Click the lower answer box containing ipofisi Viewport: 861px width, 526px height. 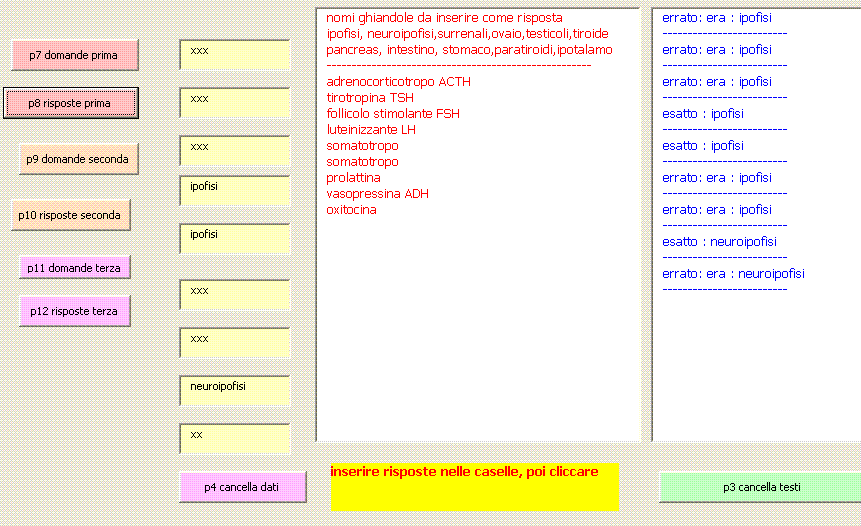click(x=234, y=239)
